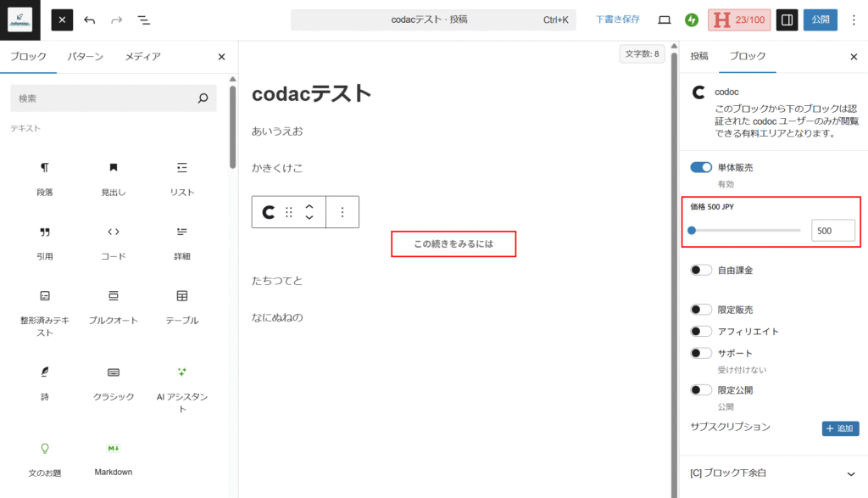Click the 公開 publish button
The image size is (868, 498).
point(821,20)
